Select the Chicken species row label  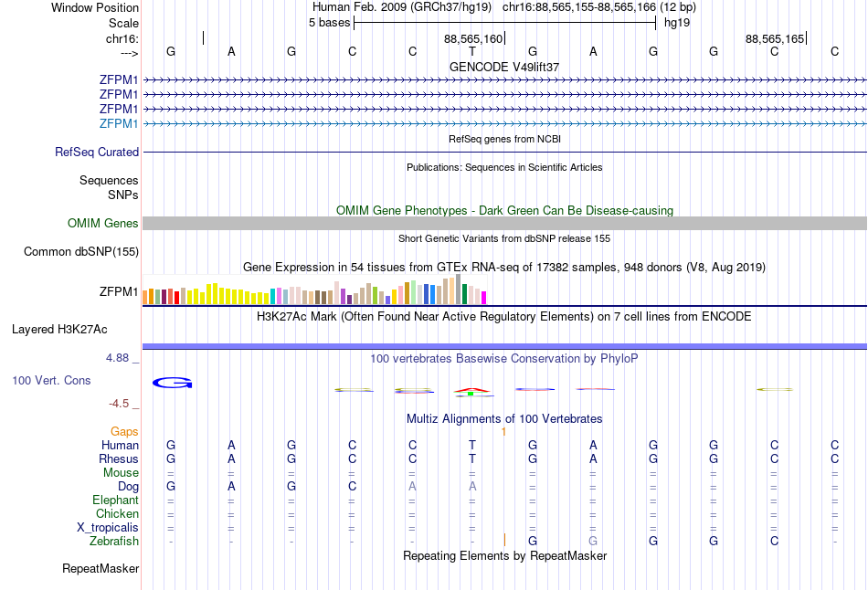(x=117, y=513)
